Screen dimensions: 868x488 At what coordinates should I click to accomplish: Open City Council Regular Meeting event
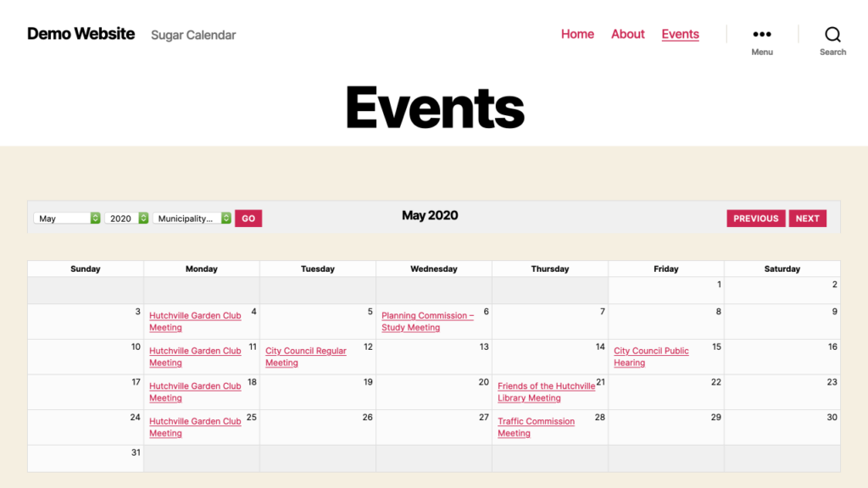pos(305,357)
